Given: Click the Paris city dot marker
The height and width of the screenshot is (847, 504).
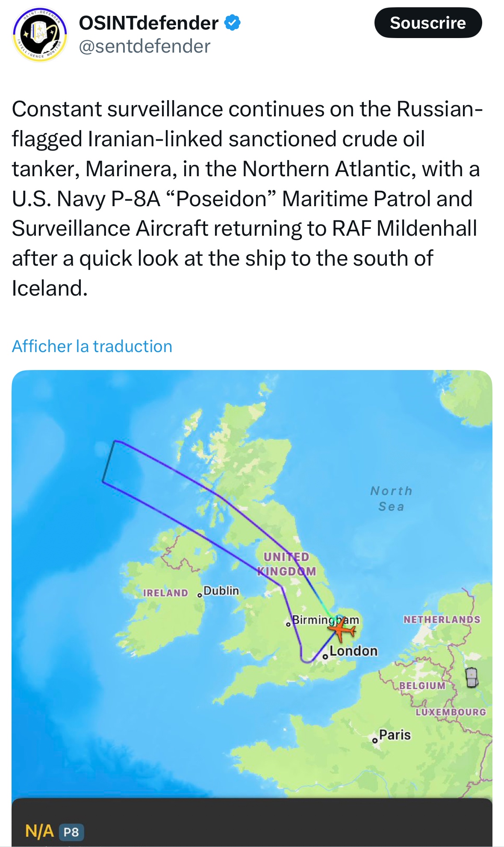Looking at the screenshot, I should [x=375, y=740].
